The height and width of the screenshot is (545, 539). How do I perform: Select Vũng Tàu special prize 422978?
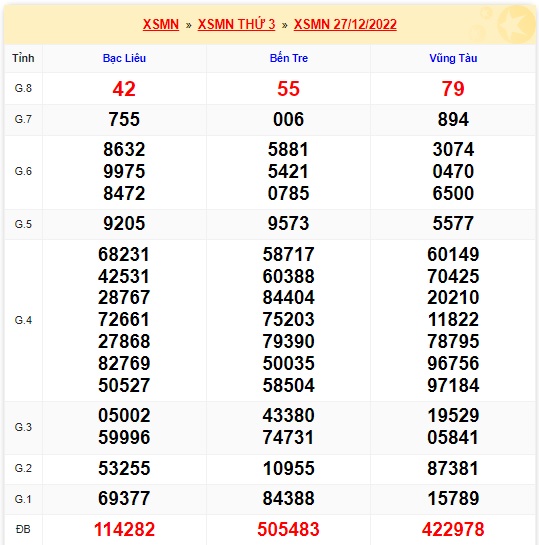pyautogui.click(x=453, y=529)
